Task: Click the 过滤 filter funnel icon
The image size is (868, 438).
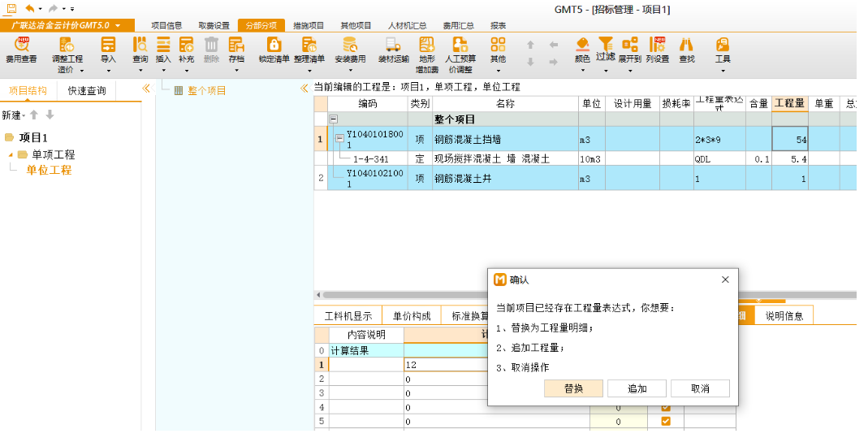Action: tap(606, 45)
